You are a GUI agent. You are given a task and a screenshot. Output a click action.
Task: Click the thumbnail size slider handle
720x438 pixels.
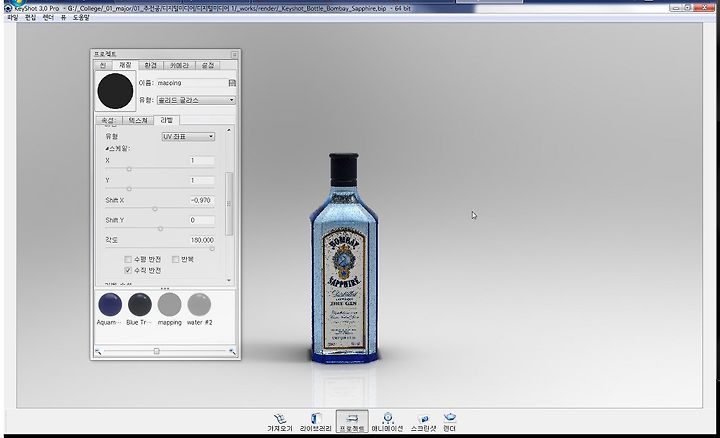click(x=157, y=351)
